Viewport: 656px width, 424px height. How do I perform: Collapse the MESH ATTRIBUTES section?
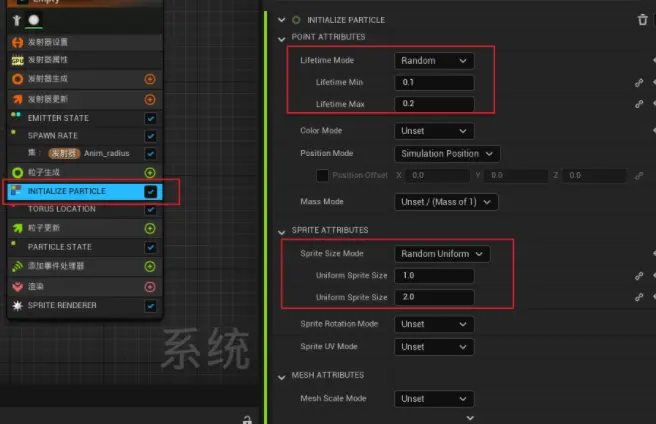[282, 378]
